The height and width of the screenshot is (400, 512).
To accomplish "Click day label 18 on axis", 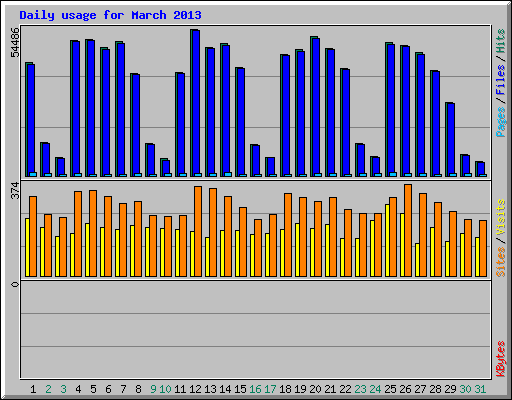I will pyautogui.click(x=285, y=389).
